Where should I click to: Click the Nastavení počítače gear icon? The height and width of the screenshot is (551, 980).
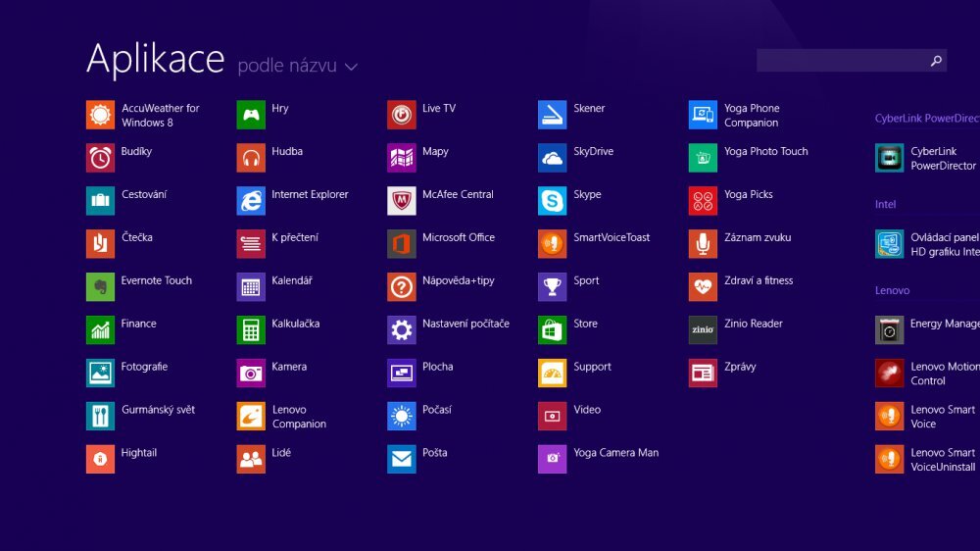coord(401,330)
